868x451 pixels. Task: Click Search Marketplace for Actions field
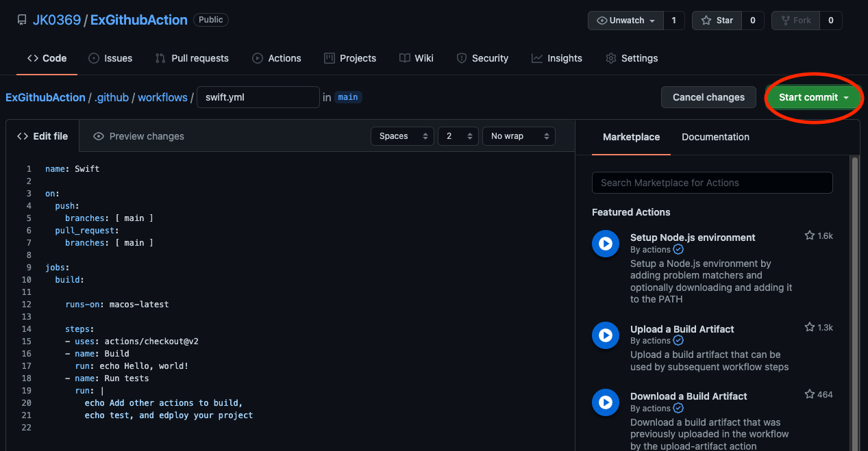coord(712,183)
